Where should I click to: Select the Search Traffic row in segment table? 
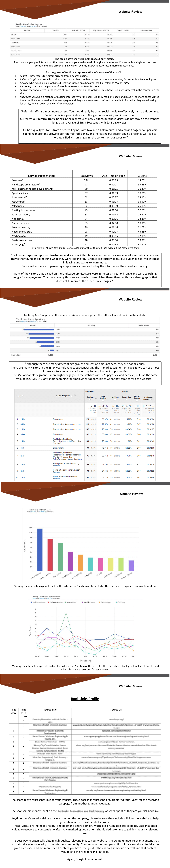tap(16, 39)
